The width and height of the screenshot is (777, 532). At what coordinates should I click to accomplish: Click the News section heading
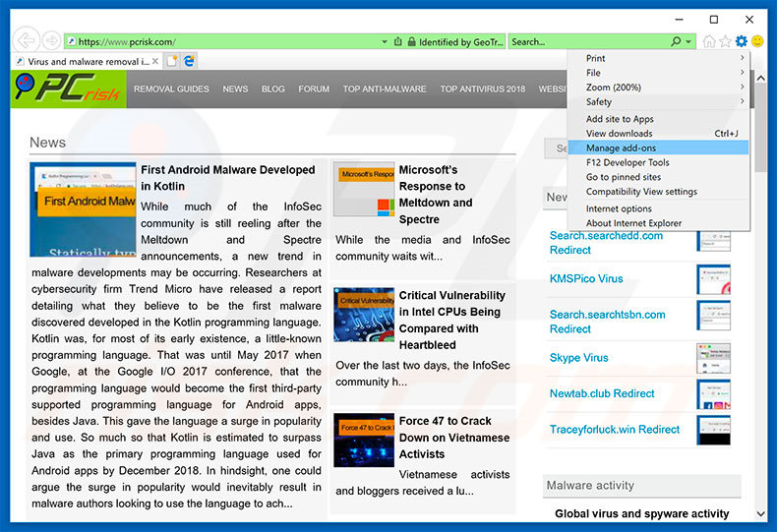pos(47,143)
